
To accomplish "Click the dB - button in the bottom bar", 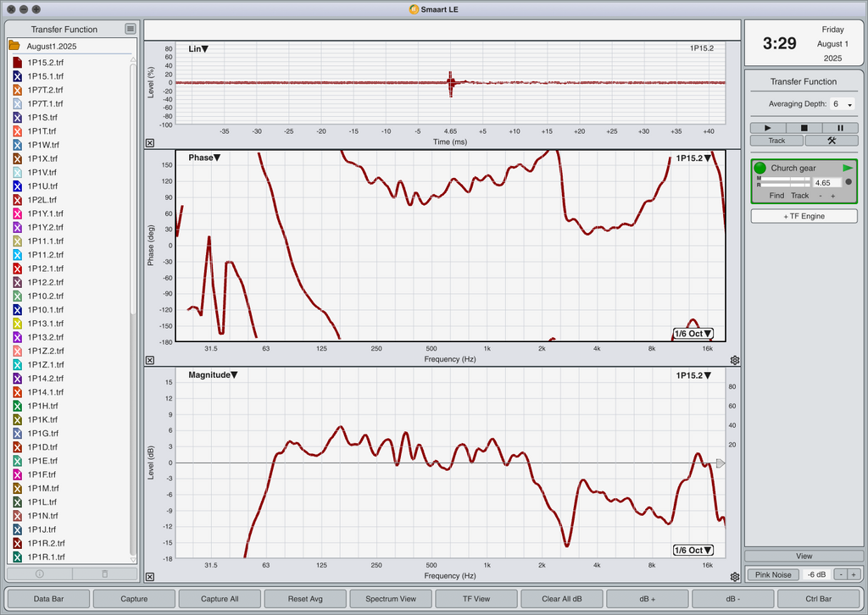I will pos(733,598).
